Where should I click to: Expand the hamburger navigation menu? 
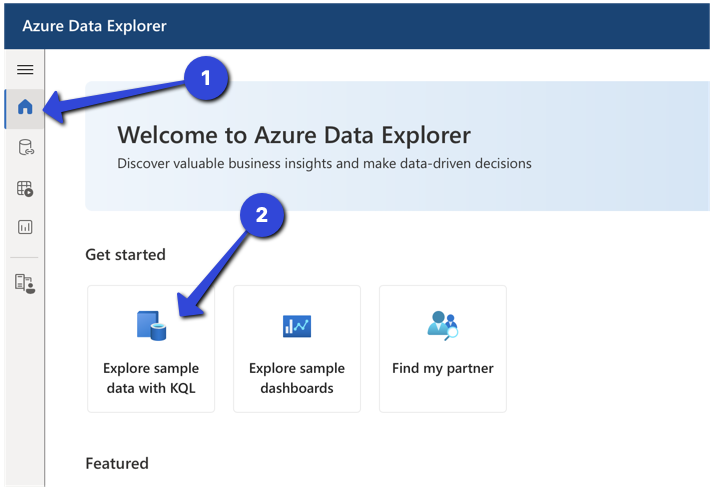[25, 69]
